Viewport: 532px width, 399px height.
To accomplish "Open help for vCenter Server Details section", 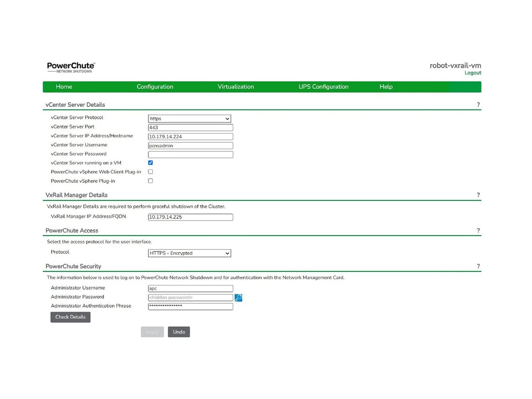I will 478,105.
